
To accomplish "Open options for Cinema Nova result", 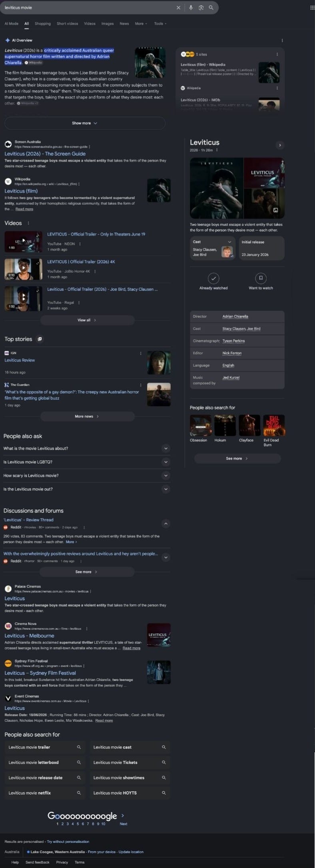I will point(87,629).
